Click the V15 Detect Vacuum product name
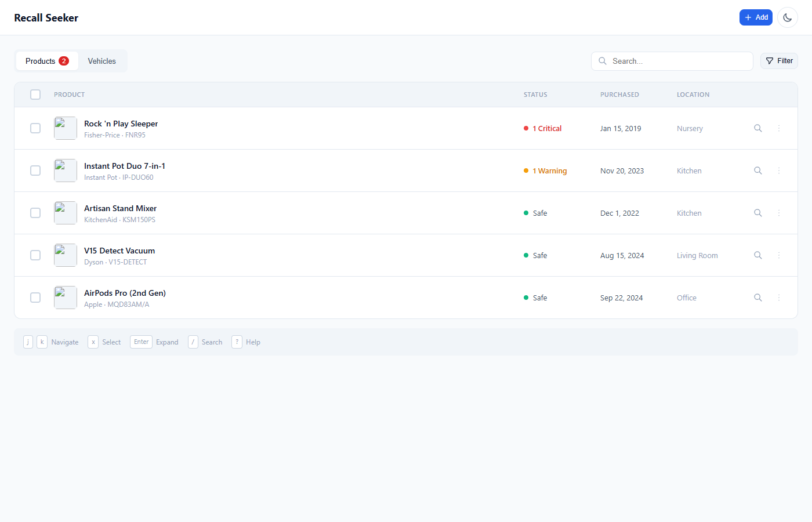812x522 pixels. click(119, 251)
